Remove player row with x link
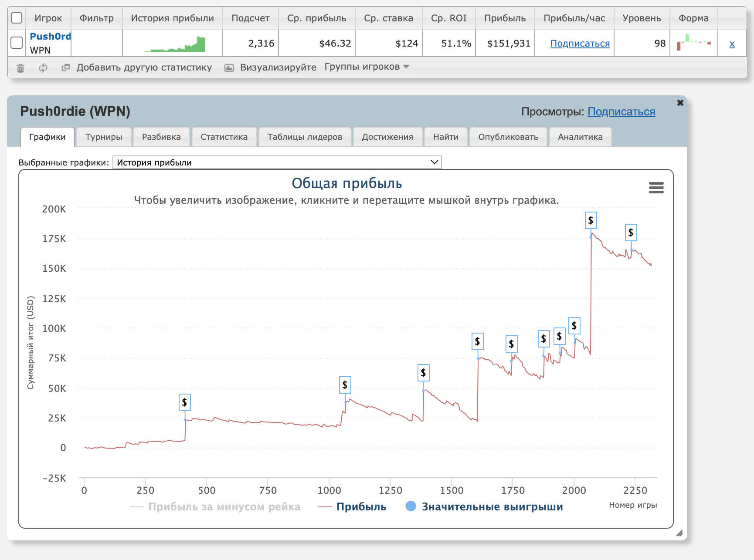 coord(732,44)
